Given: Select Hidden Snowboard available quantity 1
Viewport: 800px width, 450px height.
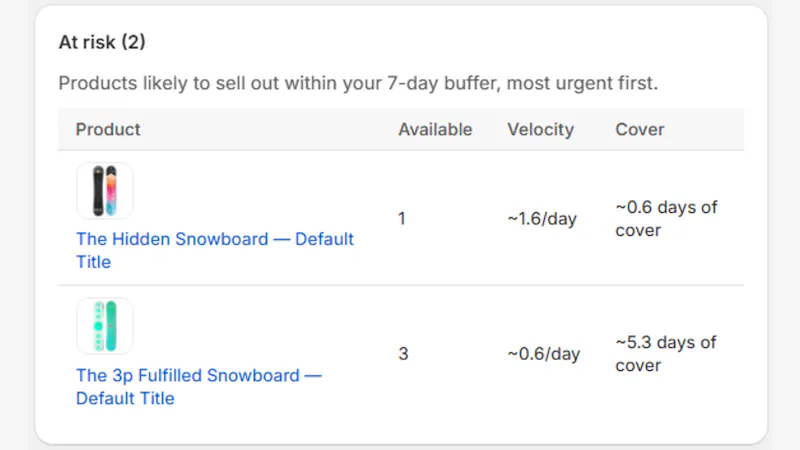Looking at the screenshot, I should coord(402,219).
